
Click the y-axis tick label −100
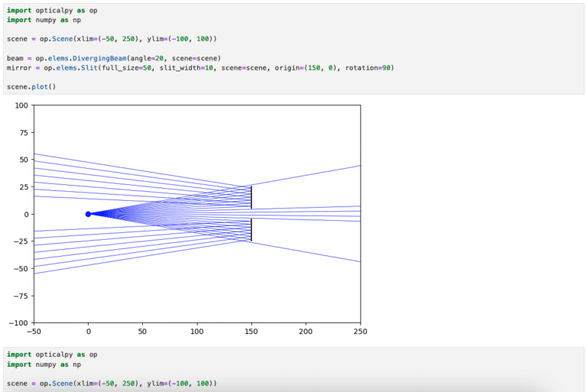[x=18, y=322]
